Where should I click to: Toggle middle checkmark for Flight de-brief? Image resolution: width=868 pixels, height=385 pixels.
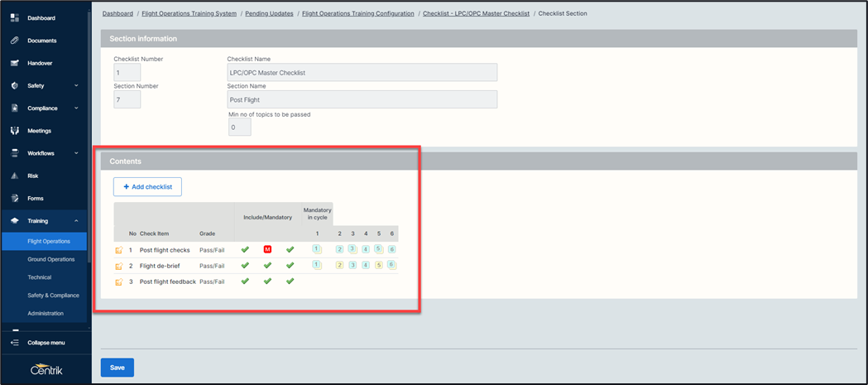pos(267,266)
